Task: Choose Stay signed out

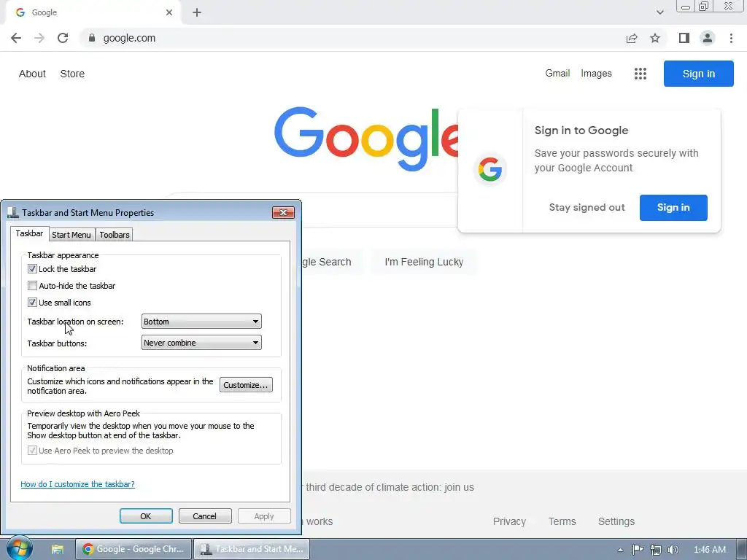Action: click(587, 208)
